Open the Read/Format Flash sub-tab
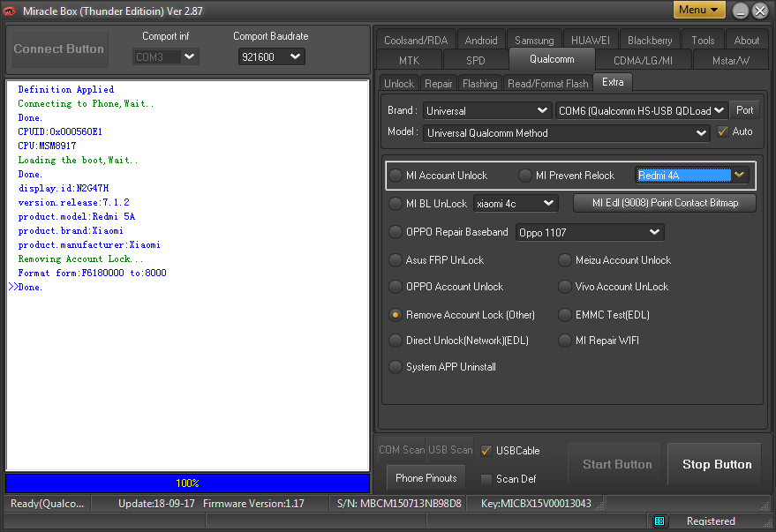This screenshot has width=776, height=532. pyautogui.click(x=548, y=84)
